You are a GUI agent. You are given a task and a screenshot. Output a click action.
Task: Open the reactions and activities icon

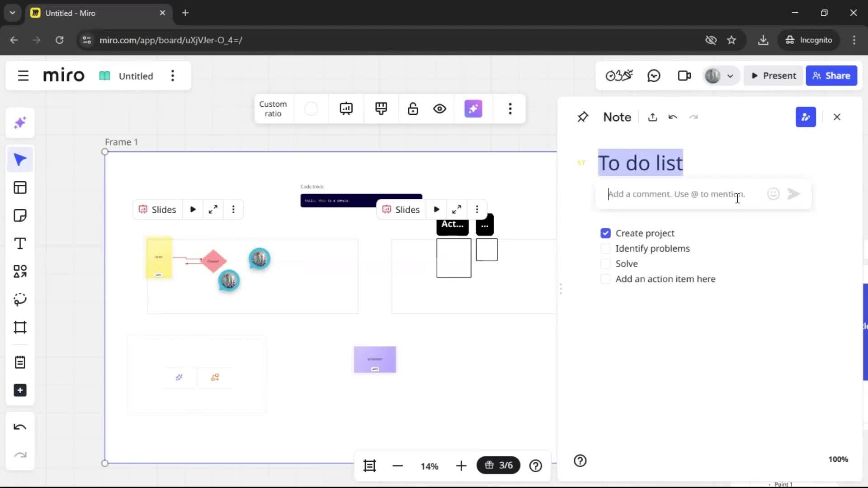pyautogui.click(x=619, y=76)
